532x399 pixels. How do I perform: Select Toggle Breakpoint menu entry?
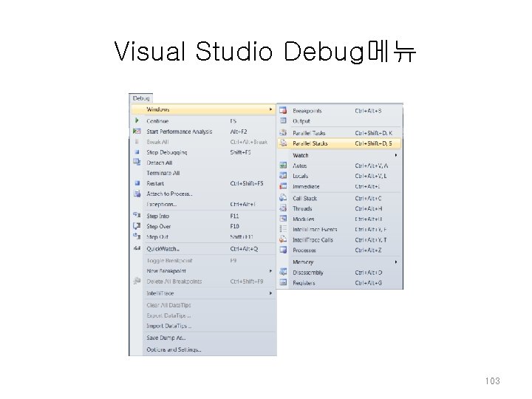point(169,261)
